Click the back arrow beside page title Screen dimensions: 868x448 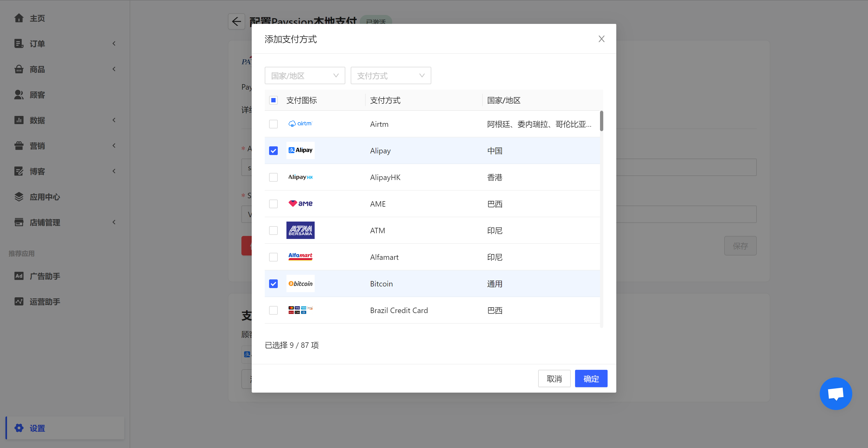tap(236, 22)
